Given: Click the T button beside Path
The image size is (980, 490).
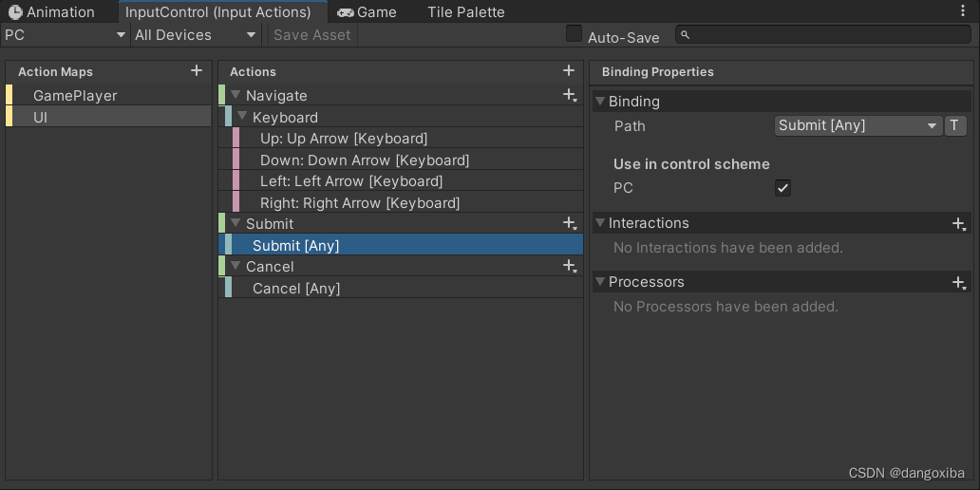Looking at the screenshot, I should point(955,125).
